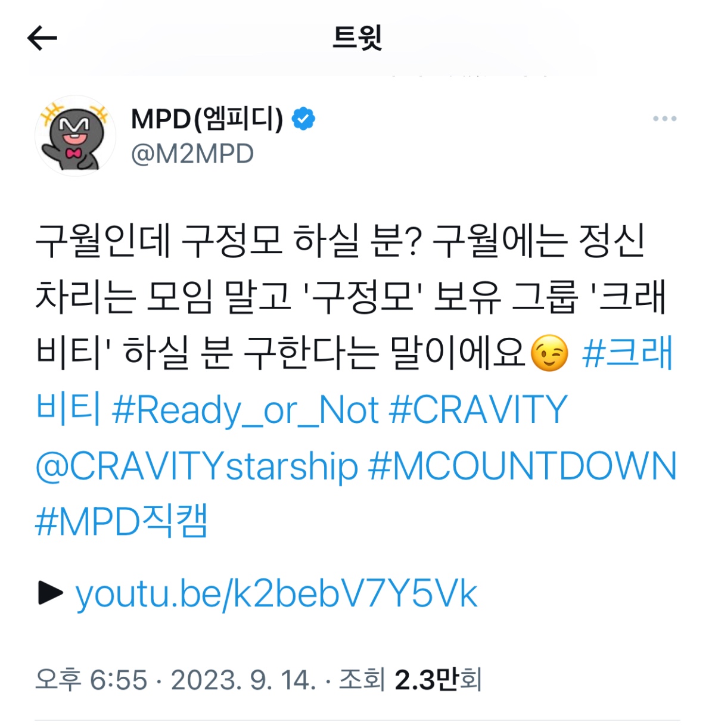Screen dimensions: 715x728
Task: Open the @CRAVITYstarship mention
Action: 197,466
